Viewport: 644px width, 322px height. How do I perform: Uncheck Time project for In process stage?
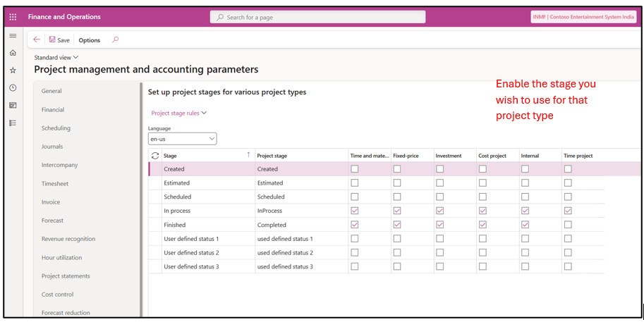point(568,211)
